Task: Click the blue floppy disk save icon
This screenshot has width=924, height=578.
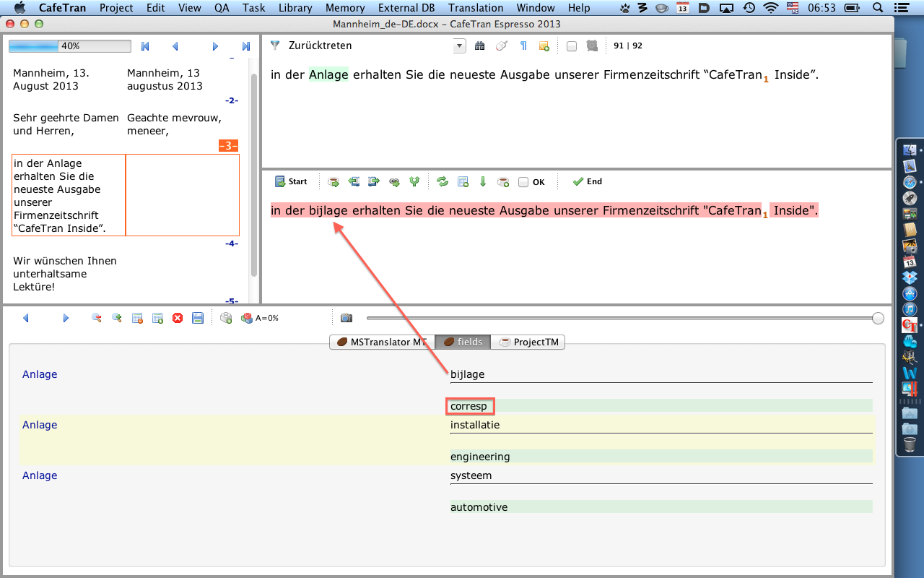Action: (198, 318)
